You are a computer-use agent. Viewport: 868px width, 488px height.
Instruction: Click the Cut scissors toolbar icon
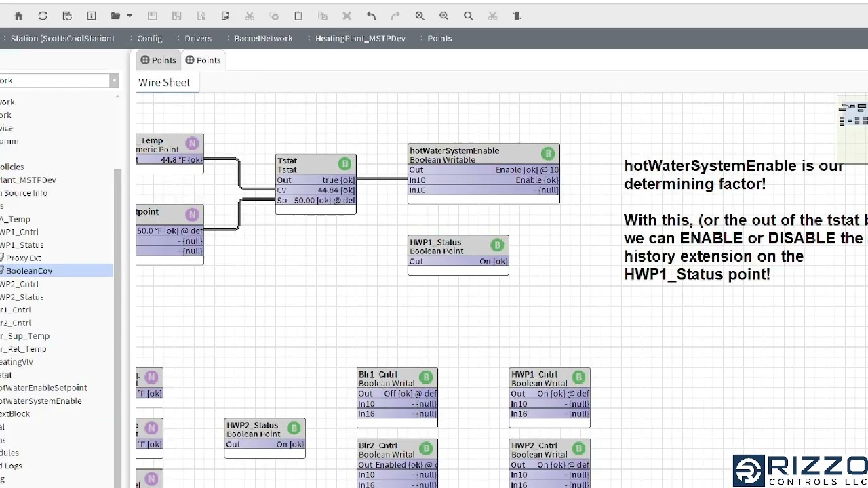coord(250,16)
